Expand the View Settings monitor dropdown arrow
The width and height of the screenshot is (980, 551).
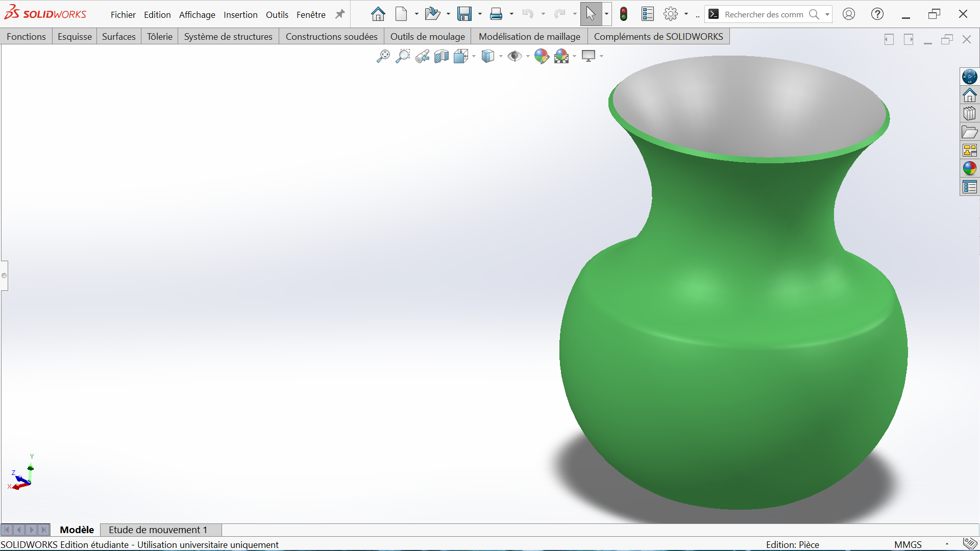[x=601, y=56]
